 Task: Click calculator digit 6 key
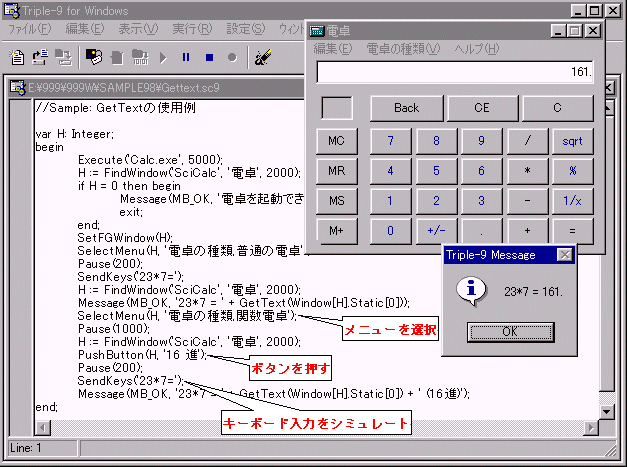pos(481,171)
